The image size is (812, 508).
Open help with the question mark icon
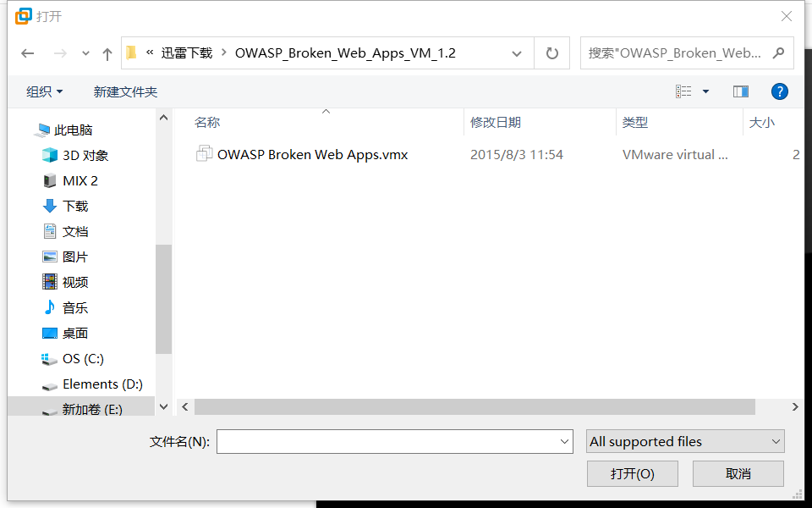[779, 91]
